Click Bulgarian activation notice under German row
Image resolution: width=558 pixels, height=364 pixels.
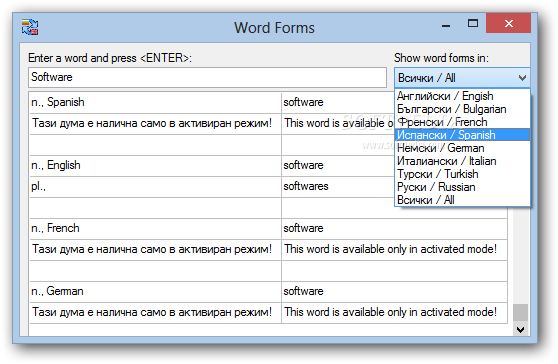point(156,312)
